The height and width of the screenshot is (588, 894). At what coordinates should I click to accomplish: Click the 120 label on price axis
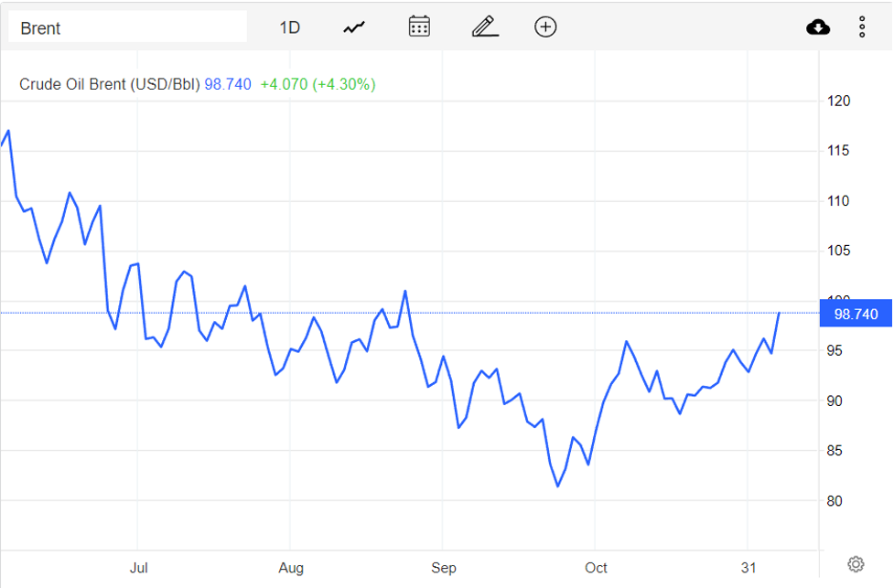coord(838,101)
